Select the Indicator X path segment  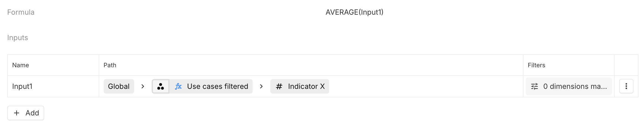pyautogui.click(x=306, y=87)
